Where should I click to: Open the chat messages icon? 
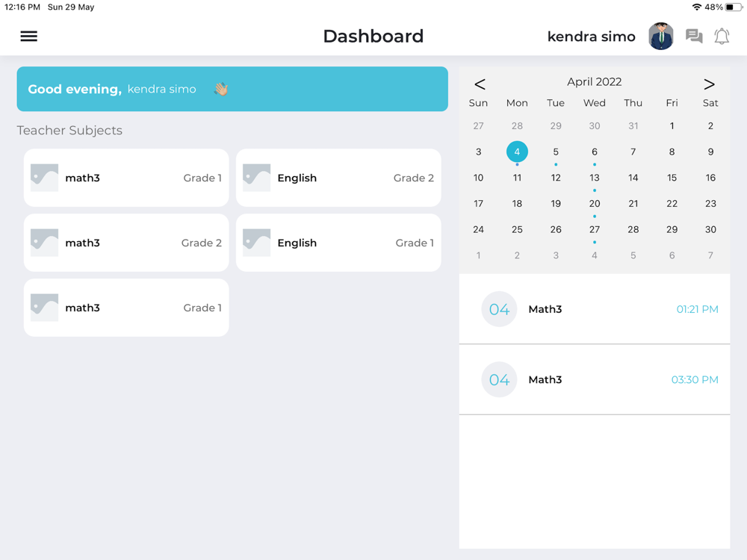coord(694,36)
